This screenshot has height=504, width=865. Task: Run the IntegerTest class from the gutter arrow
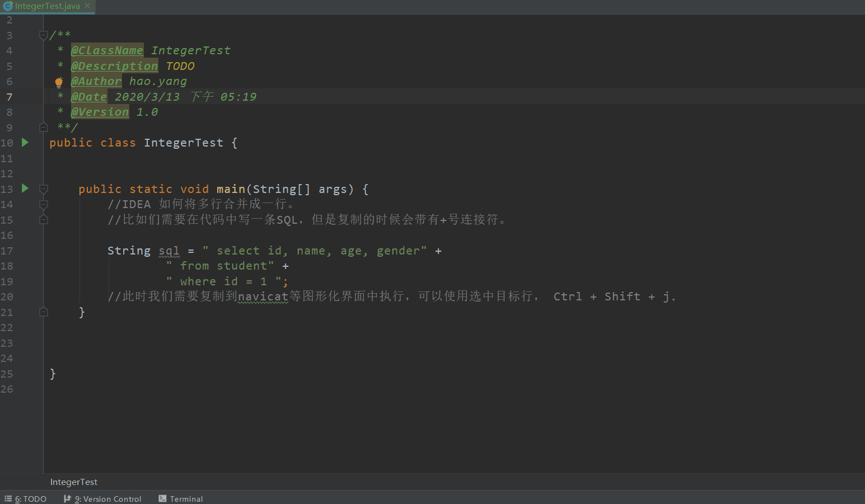pos(24,143)
